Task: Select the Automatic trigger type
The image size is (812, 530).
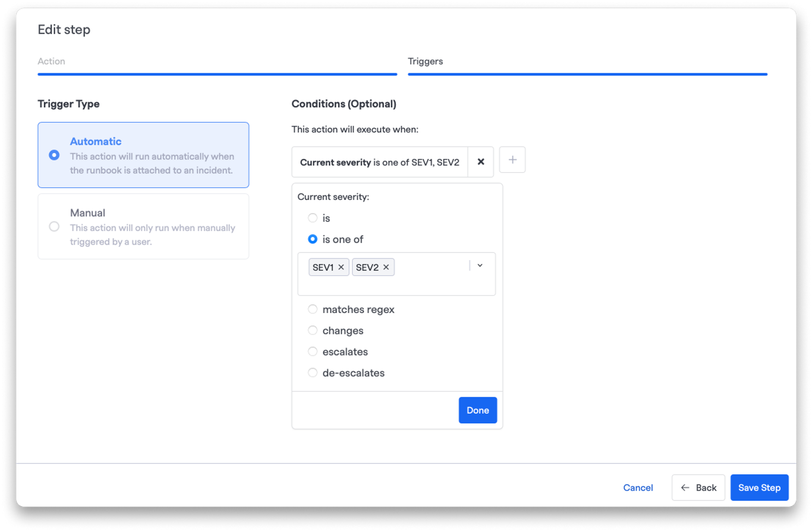Action: (x=143, y=155)
